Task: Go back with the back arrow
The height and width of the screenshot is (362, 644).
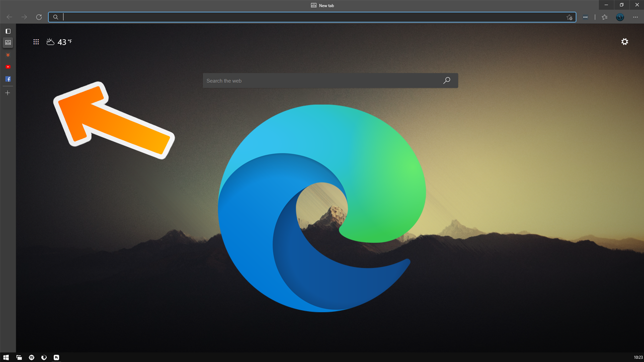Action: point(9,17)
